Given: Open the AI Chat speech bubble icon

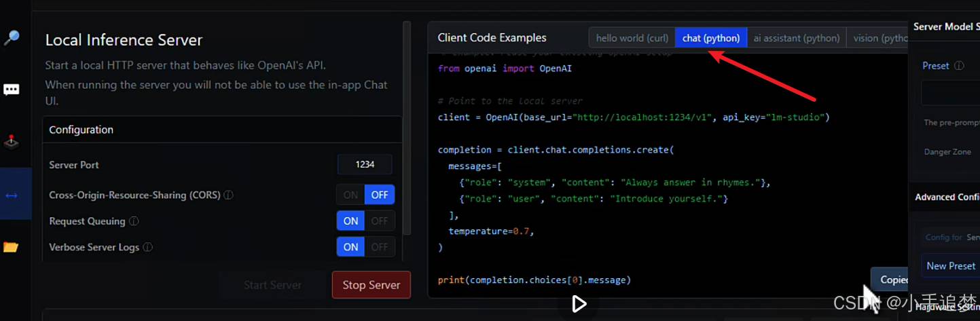Looking at the screenshot, I should [x=12, y=90].
